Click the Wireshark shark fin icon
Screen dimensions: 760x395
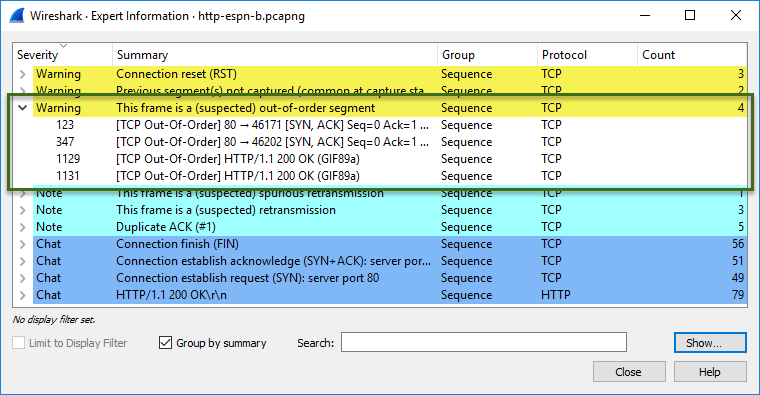(17, 16)
